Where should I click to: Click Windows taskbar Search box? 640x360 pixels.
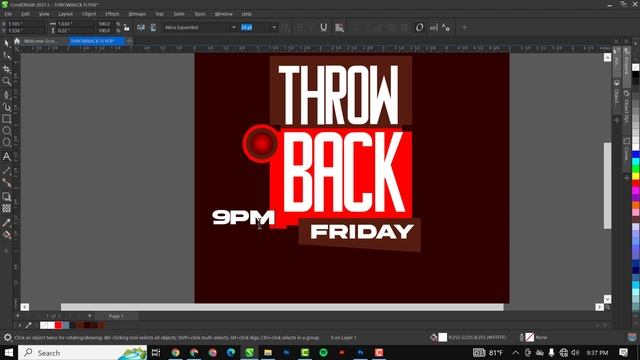point(82,353)
